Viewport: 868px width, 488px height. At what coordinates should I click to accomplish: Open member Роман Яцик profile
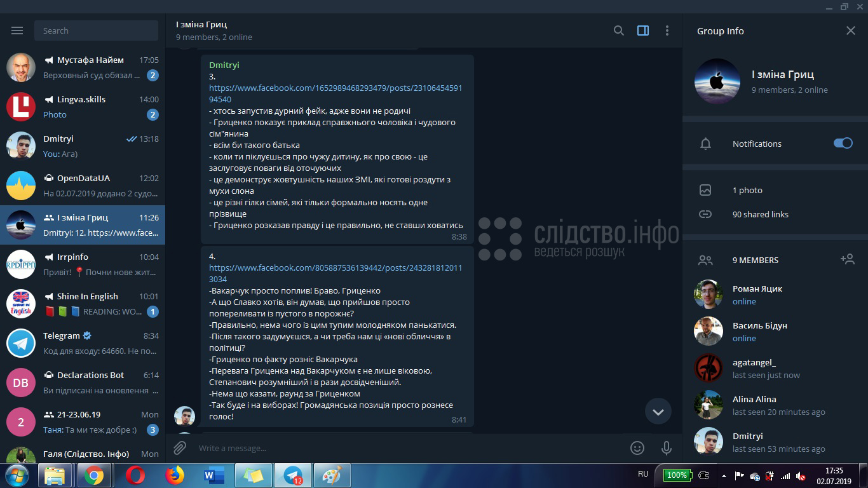tap(775, 294)
